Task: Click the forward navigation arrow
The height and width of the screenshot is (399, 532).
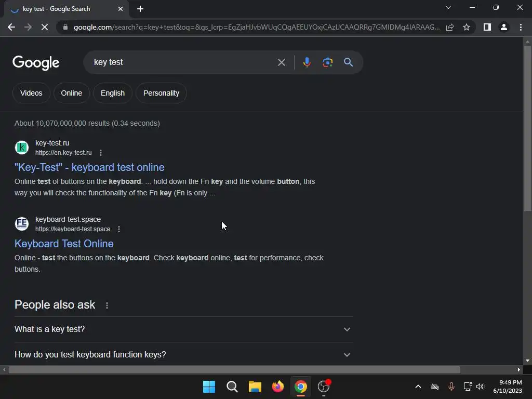Action: tap(28, 27)
